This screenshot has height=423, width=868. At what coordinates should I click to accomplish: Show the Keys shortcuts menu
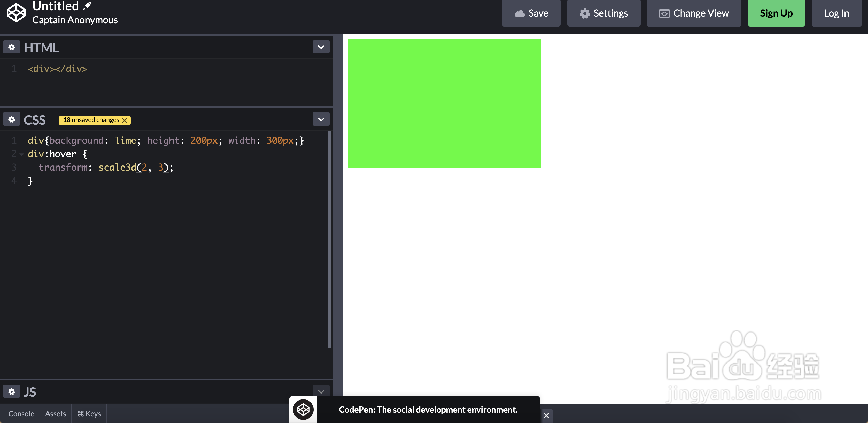pos(89,413)
